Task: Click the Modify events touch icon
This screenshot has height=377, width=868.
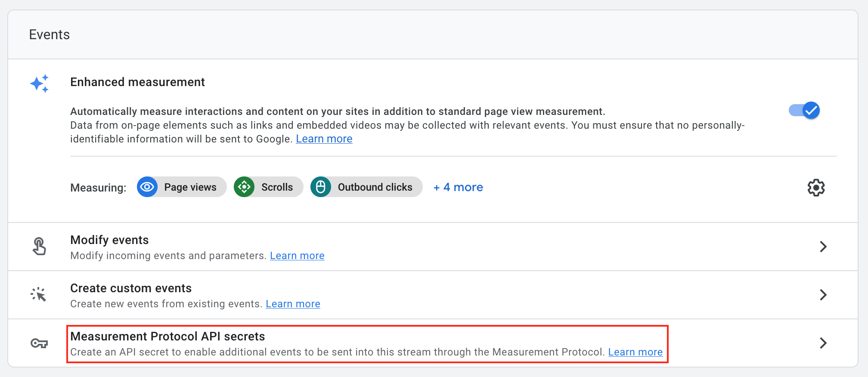Action: pyautogui.click(x=39, y=247)
